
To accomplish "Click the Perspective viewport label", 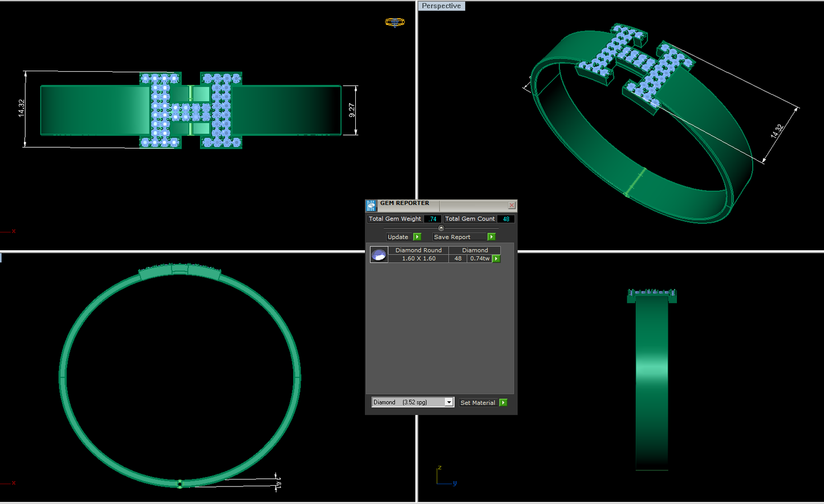I will pyautogui.click(x=441, y=6).
